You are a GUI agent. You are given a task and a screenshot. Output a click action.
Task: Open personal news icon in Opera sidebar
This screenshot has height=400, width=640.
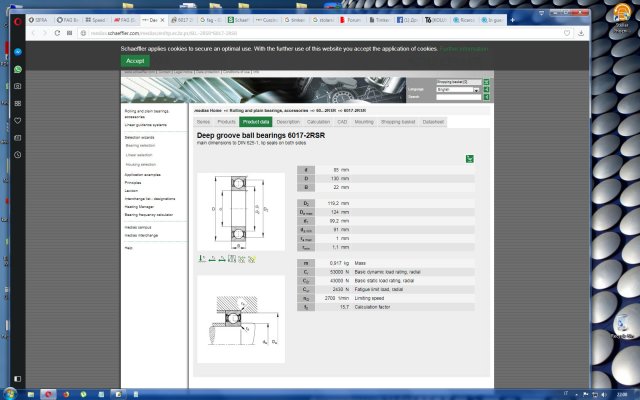18,138
